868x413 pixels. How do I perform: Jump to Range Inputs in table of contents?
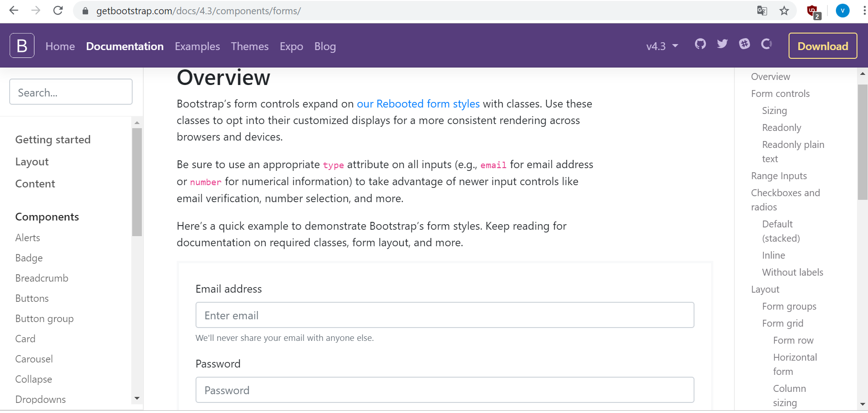coord(779,176)
